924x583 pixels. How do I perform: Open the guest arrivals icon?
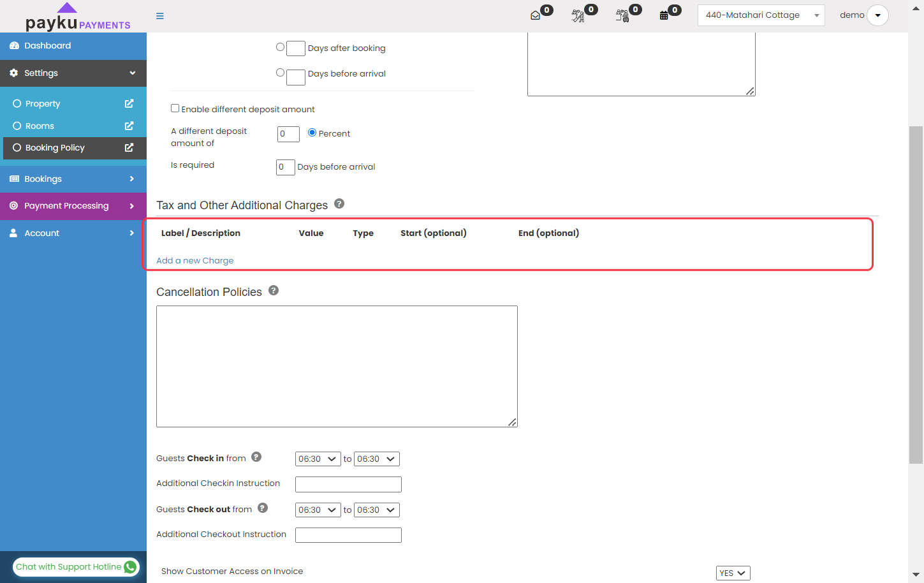578,16
